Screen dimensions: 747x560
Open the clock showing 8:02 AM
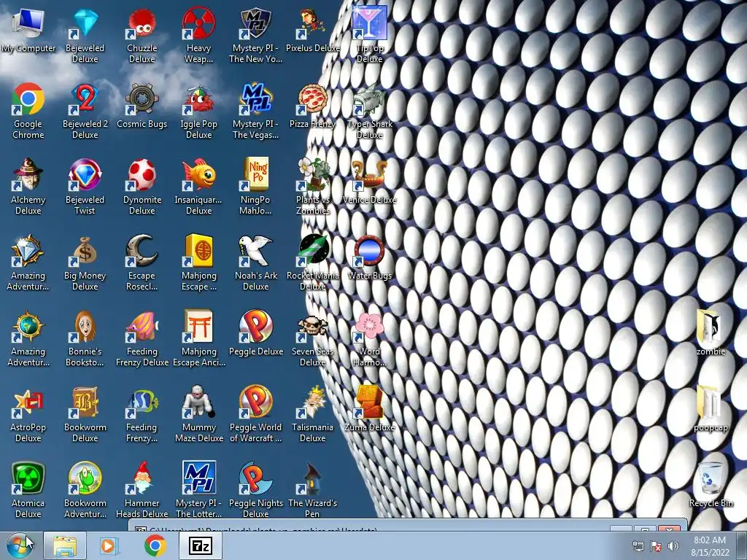coord(710,546)
